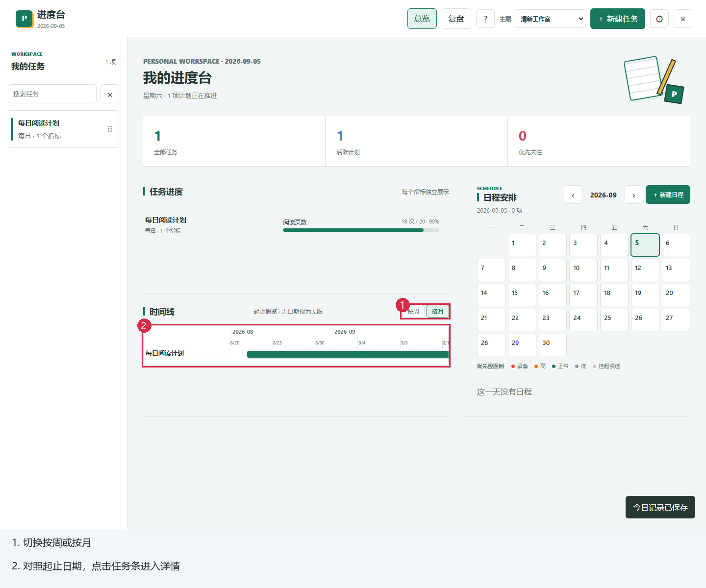Image resolution: width=706 pixels, height=588 pixels.
Task: Click the red today marker on timeline
Action: [x=366, y=349]
